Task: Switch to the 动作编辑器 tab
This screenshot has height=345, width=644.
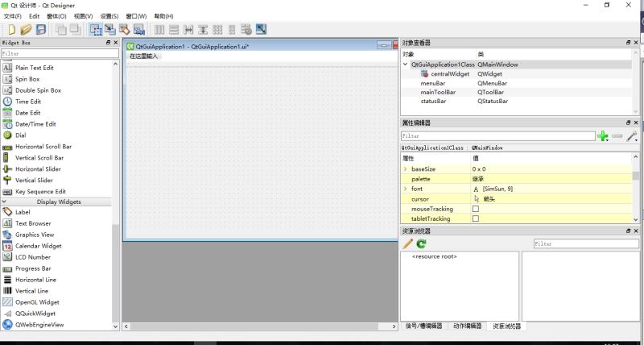Action: pyautogui.click(x=467, y=326)
